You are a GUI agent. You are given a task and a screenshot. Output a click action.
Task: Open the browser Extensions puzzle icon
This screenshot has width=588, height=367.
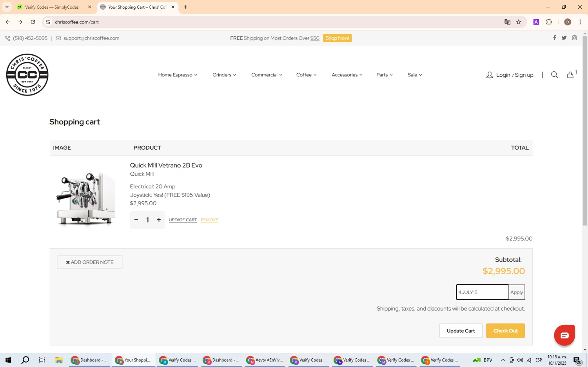tap(549, 22)
